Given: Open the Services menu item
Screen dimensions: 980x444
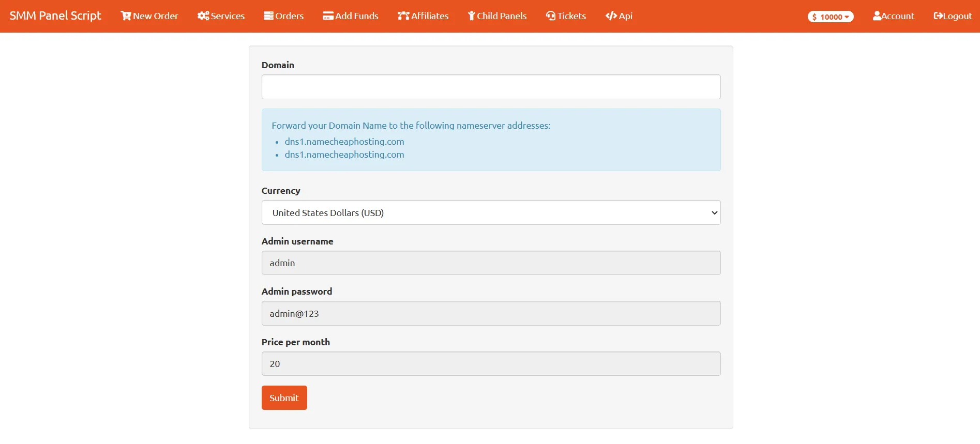Looking at the screenshot, I should 228,16.
